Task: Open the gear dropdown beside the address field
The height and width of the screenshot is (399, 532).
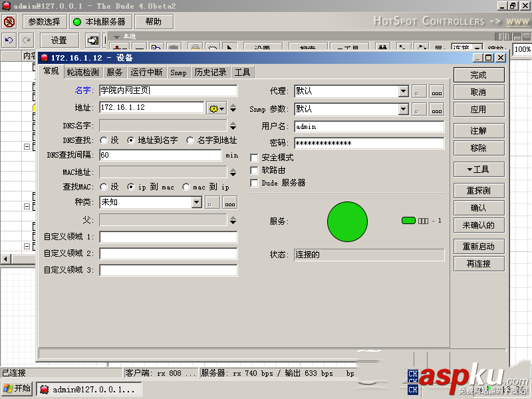Action: 217,108
